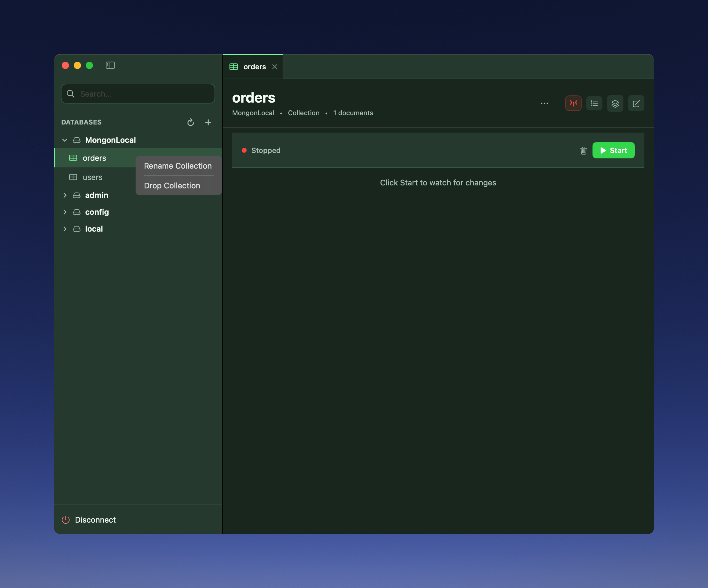The image size is (708, 588).
Task: Expand the local database chevron
Action: coord(65,229)
